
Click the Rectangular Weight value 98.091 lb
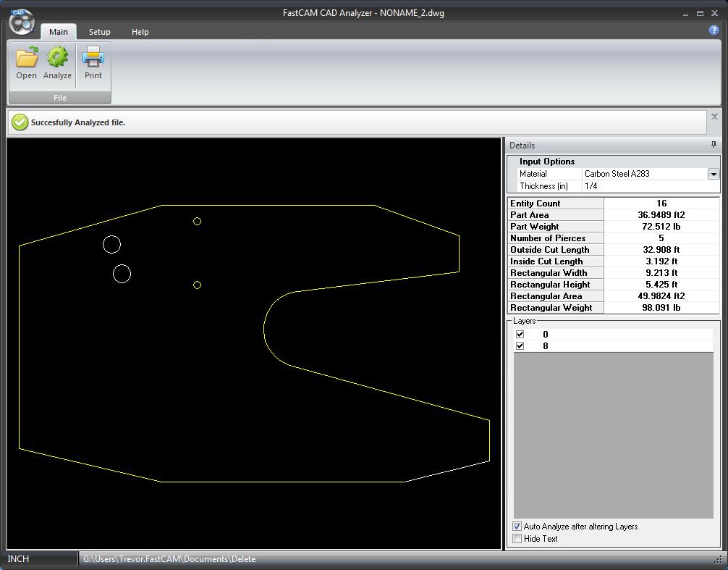pyautogui.click(x=661, y=308)
